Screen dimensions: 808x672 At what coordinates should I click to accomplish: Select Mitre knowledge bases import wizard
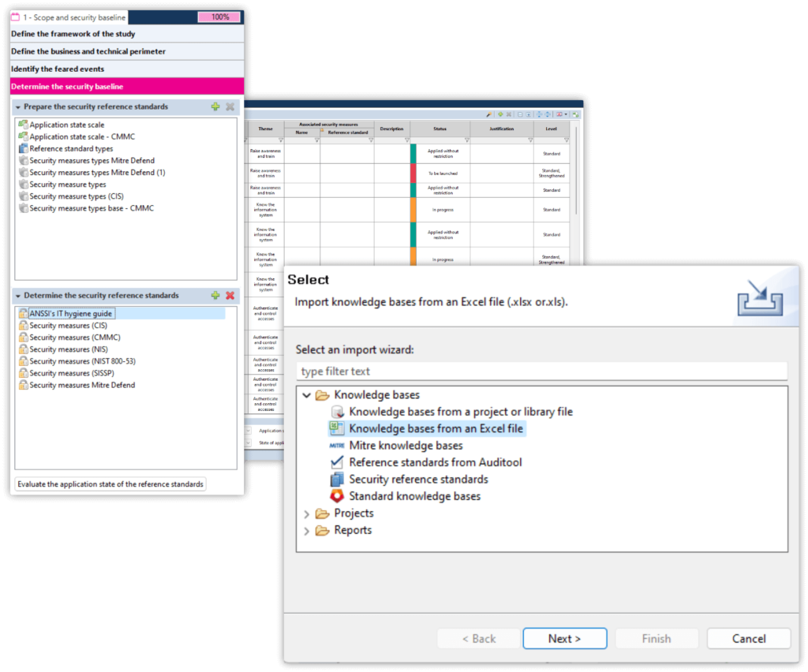tap(406, 446)
